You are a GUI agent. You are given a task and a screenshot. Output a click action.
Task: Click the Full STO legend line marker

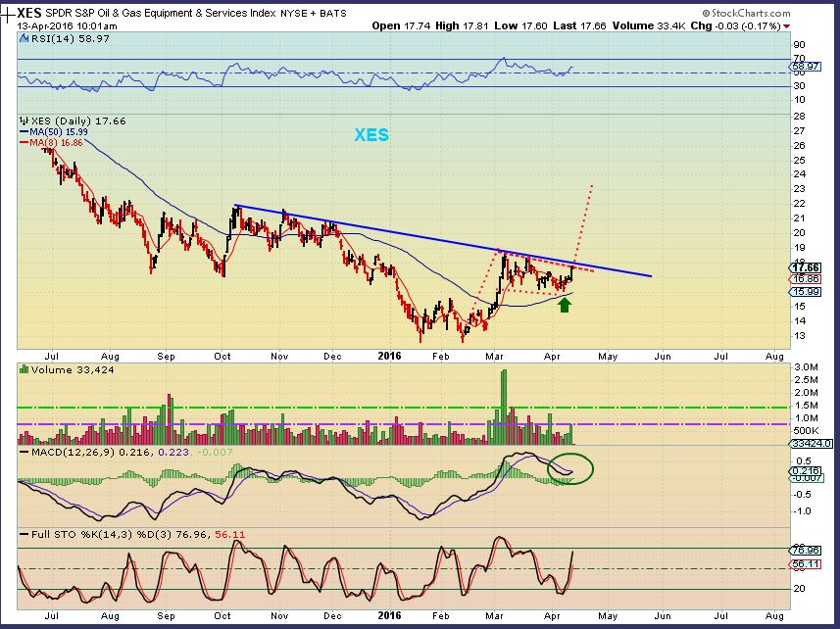tap(25, 534)
